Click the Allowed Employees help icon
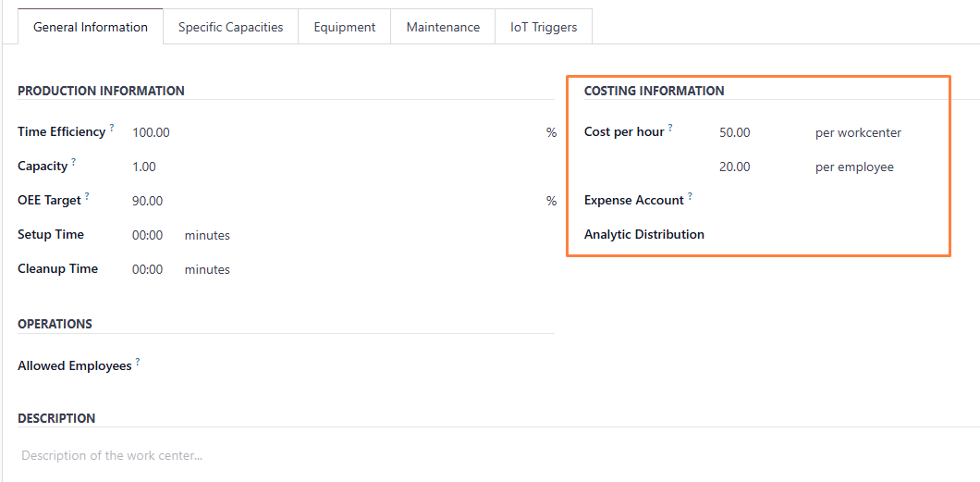980x482 pixels. [x=138, y=362]
